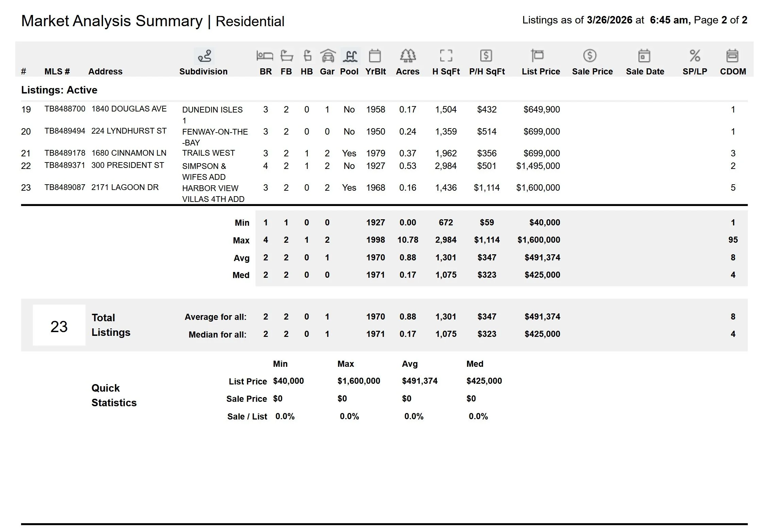The width and height of the screenshot is (766, 532).
Task: Click the CDOM calendar icon
Action: point(732,56)
